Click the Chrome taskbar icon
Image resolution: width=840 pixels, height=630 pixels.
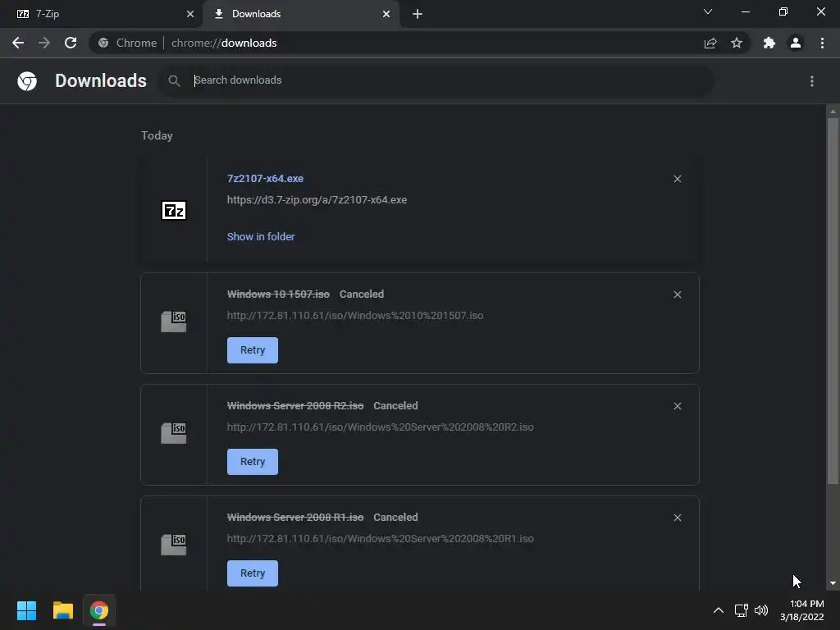point(99,610)
